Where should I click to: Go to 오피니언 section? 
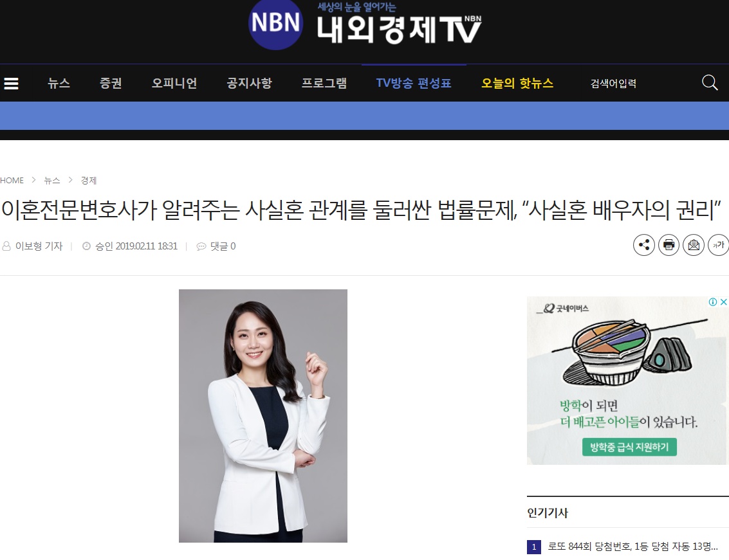tap(174, 83)
